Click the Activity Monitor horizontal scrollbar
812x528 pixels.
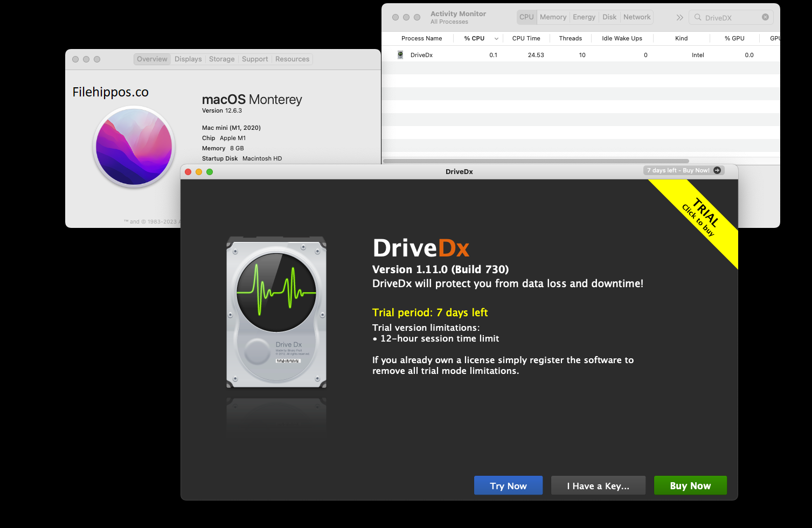tap(536, 161)
